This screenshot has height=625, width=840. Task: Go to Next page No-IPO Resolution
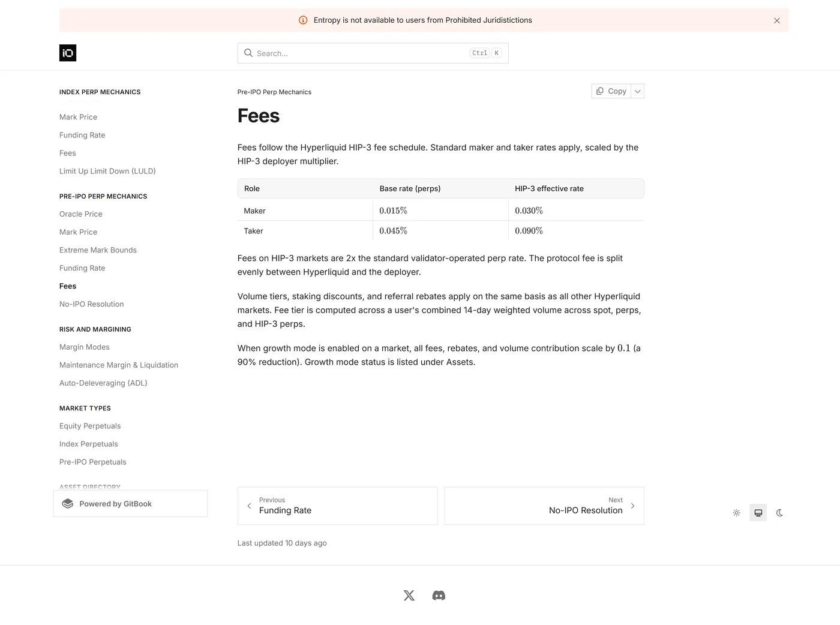click(544, 506)
